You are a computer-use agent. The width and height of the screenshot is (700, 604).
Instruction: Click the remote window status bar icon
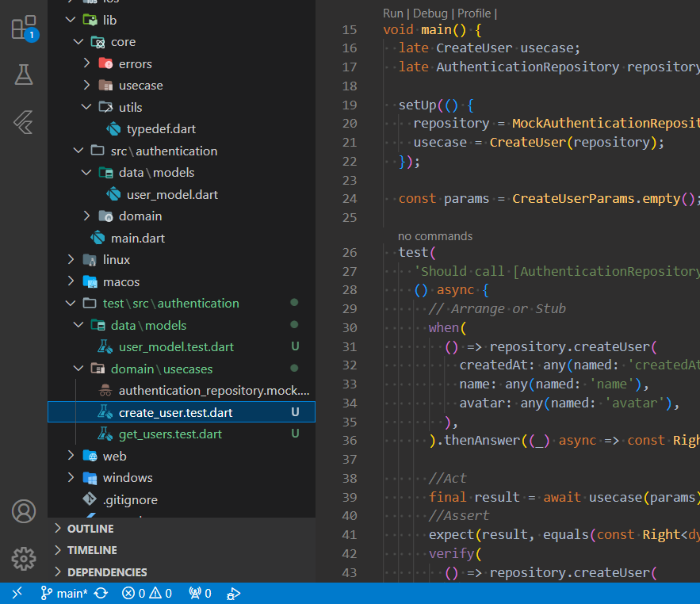17,593
